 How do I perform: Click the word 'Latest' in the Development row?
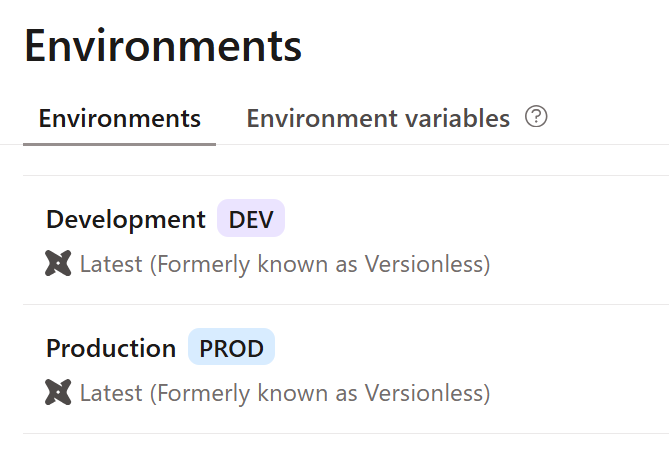(111, 264)
